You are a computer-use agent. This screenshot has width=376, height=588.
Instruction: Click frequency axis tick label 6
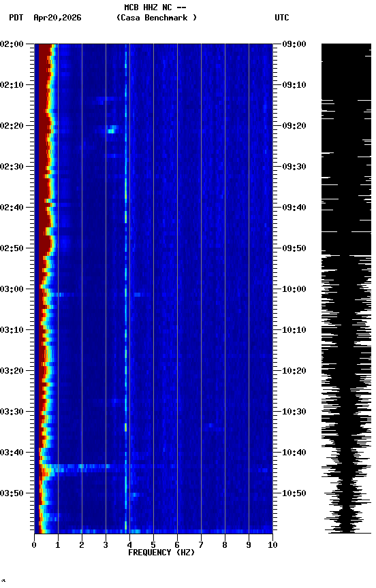pos(177,545)
